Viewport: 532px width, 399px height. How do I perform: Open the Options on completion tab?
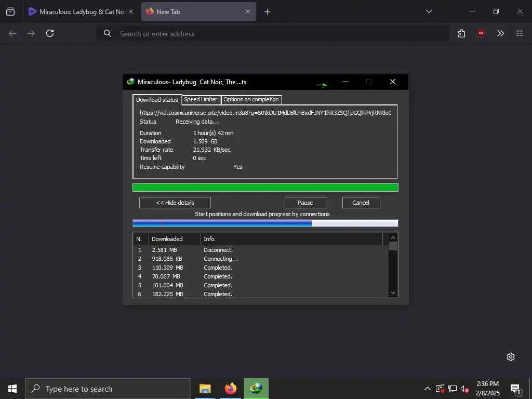tap(251, 99)
